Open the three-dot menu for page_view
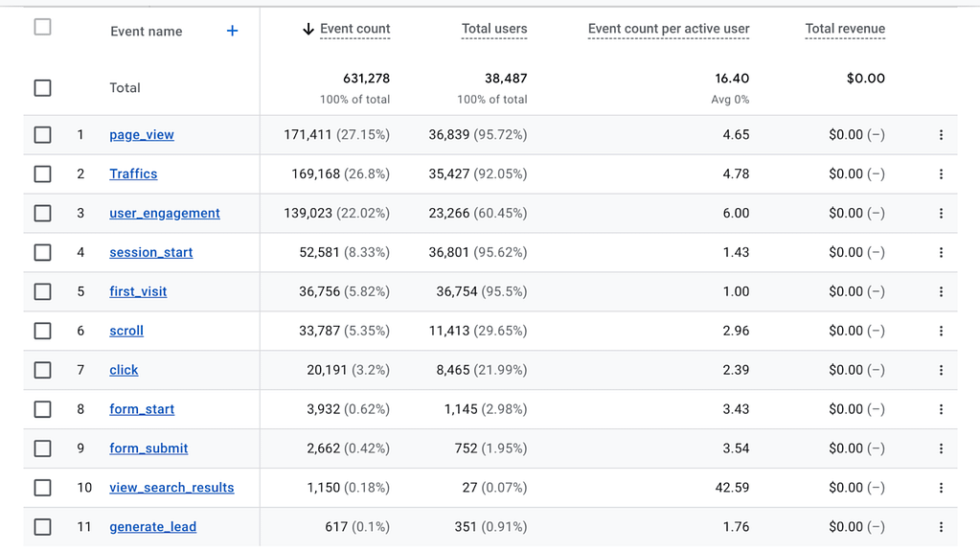Screen dimensions: 980x552 click(941, 134)
